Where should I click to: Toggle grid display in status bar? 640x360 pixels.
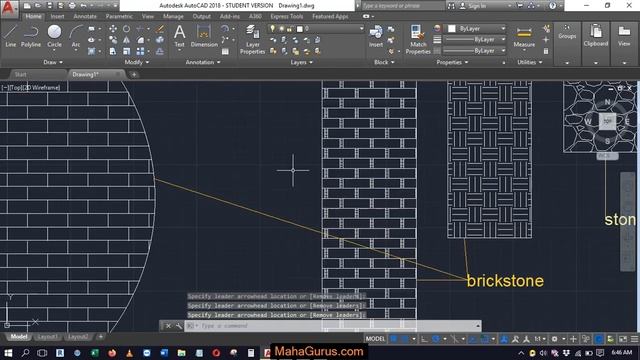click(x=394, y=339)
